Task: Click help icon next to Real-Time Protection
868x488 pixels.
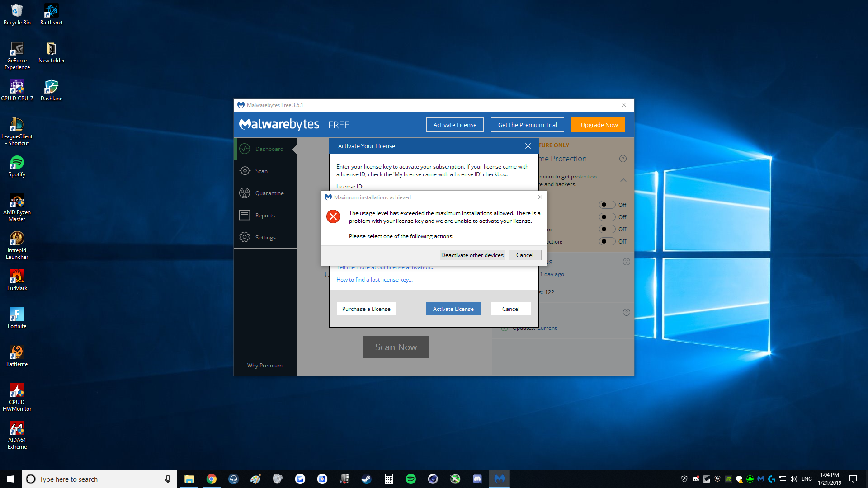Action: [x=623, y=159]
